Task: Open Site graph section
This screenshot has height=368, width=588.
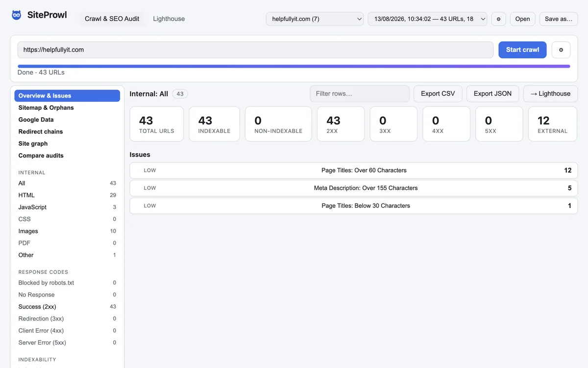Action: coord(67,144)
